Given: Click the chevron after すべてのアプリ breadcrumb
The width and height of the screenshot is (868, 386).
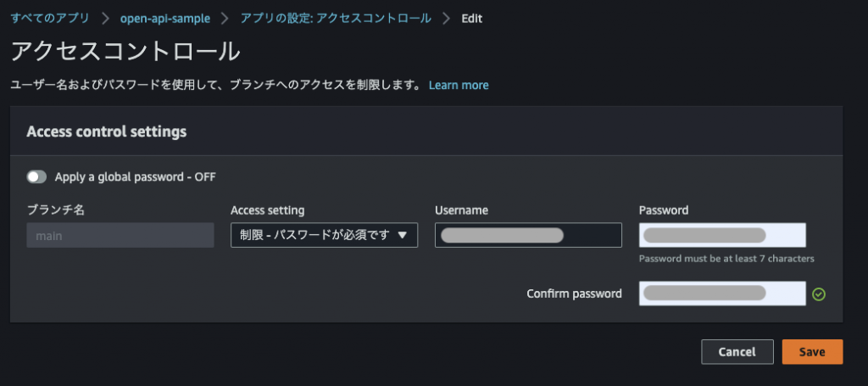Looking at the screenshot, I should point(104,19).
